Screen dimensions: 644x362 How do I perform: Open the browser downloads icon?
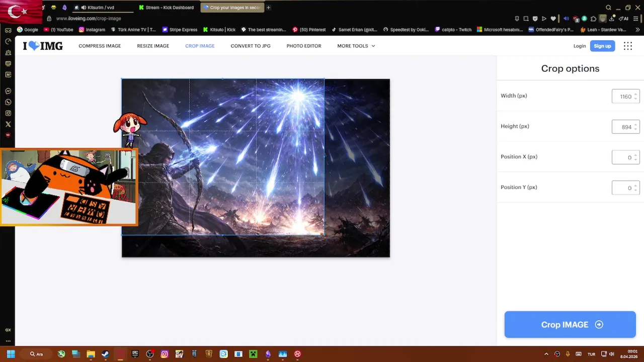coord(611,19)
